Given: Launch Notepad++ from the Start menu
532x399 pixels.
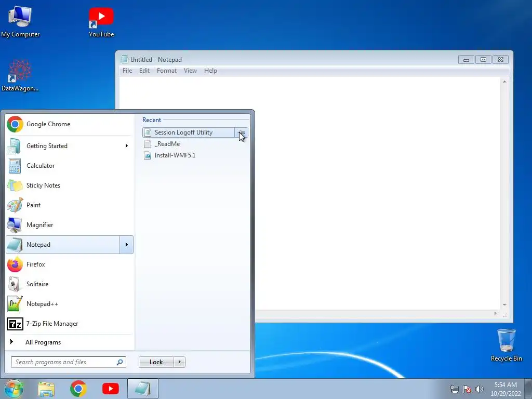Looking at the screenshot, I should click(x=69, y=303).
